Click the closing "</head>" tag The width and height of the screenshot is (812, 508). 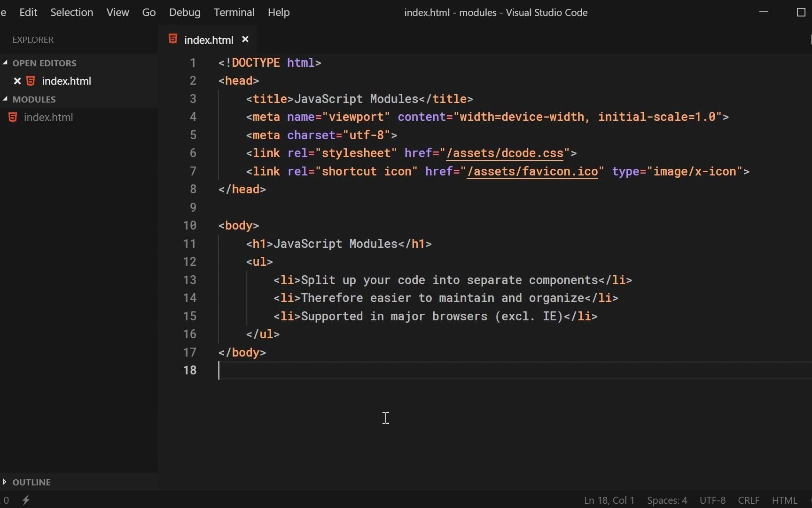click(242, 190)
